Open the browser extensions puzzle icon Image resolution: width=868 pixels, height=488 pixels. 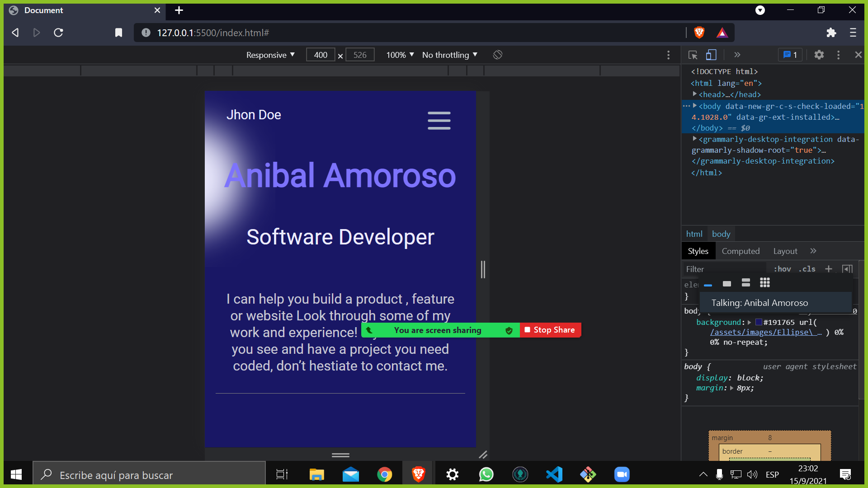(831, 33)
